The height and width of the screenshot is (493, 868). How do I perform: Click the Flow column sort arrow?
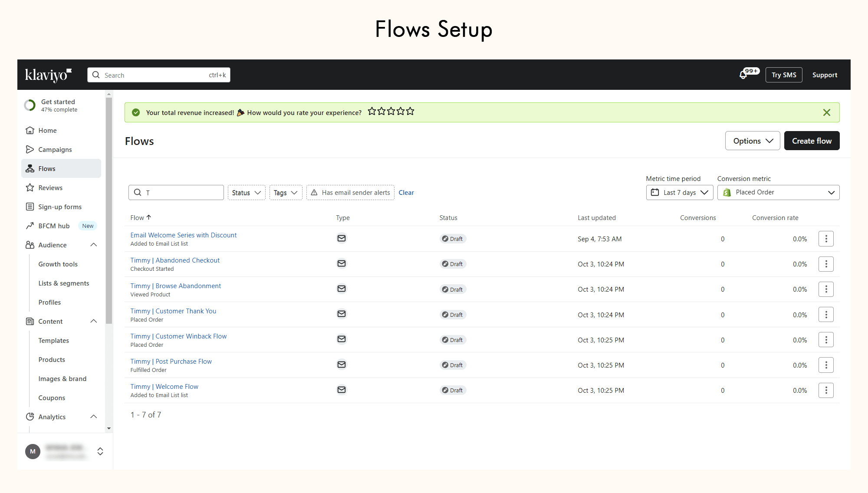(149, 217)
